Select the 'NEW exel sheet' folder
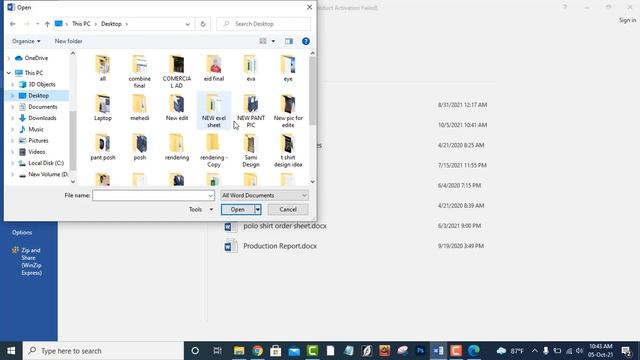This screenshot has height=360, width=640. 214,111
